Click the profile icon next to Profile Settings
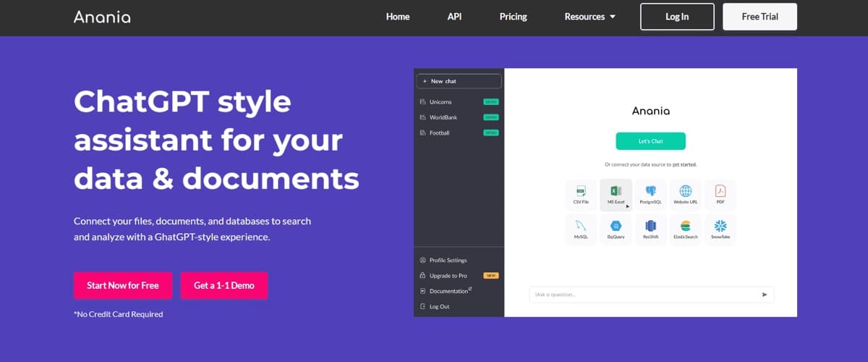868x362 pixels. (422, 260)
